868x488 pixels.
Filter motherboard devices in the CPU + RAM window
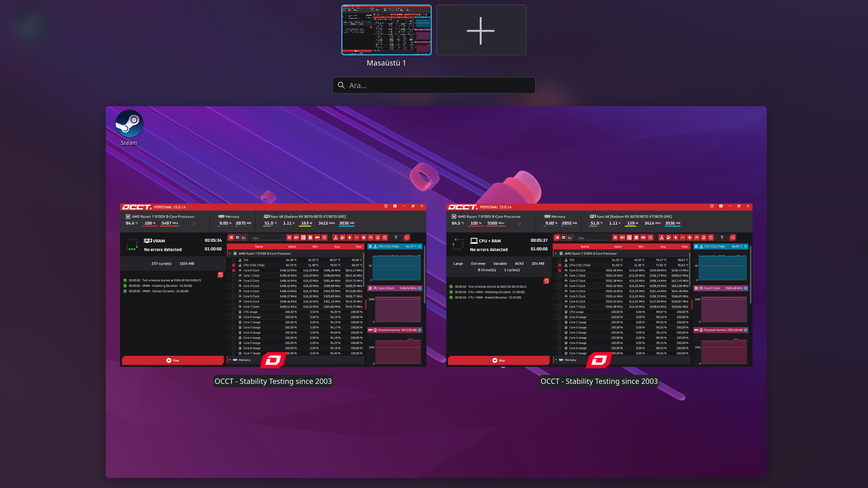pyautogui.click(x=629, y=237)
